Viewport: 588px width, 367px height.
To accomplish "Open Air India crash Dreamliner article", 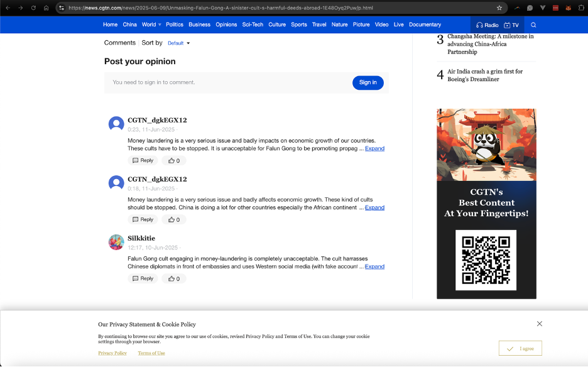I will pos(485,75).
